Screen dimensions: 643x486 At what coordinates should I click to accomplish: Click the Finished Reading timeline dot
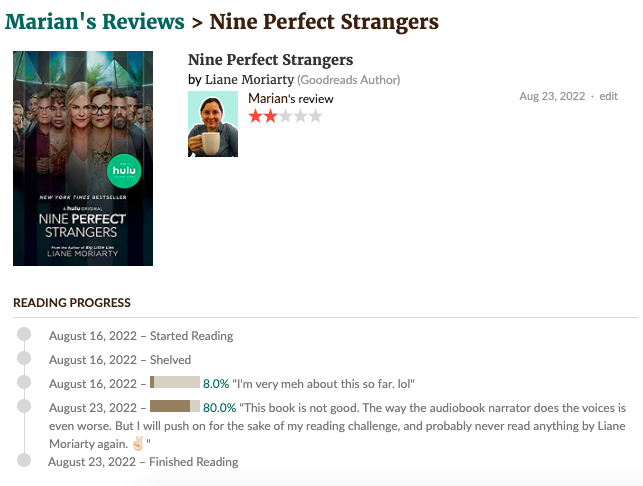pos(24,460)
